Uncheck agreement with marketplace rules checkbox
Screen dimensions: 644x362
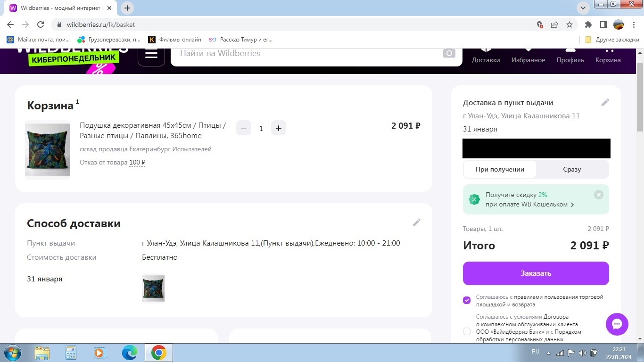click(467, 300)
